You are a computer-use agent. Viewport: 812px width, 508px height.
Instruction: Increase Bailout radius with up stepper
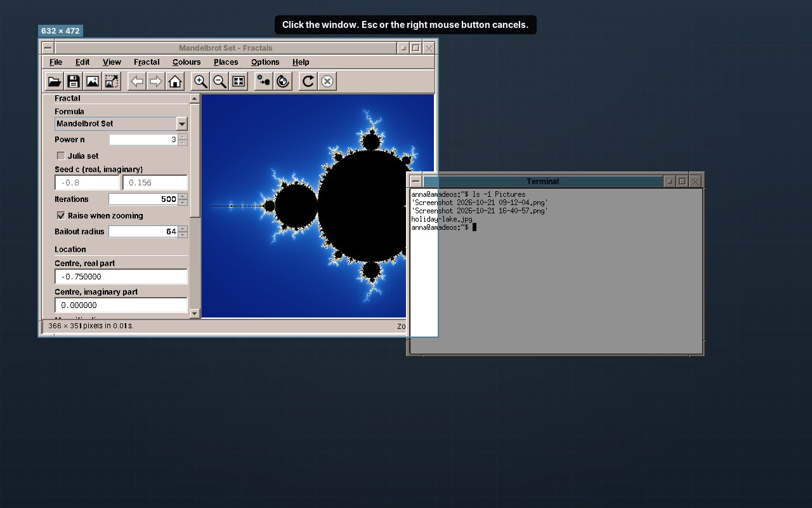coord(183,229)
